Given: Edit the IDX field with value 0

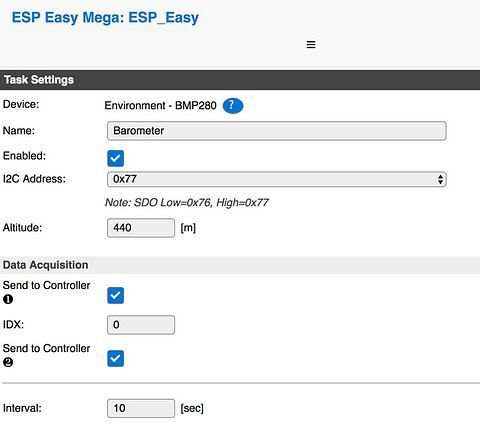Looking at the screenshot, I should pyautogui.click(x=141, y=325).
